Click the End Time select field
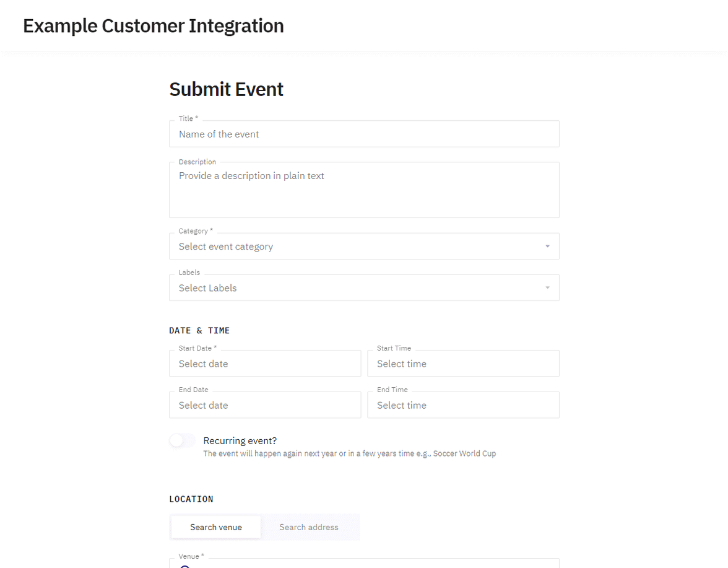728x568 pixels. tap(463, 405)
